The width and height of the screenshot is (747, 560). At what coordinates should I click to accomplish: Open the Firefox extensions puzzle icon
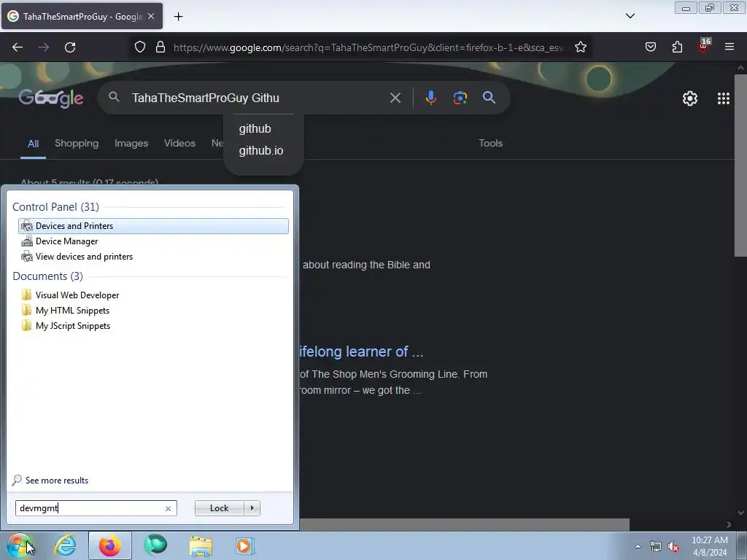[677, 47]
